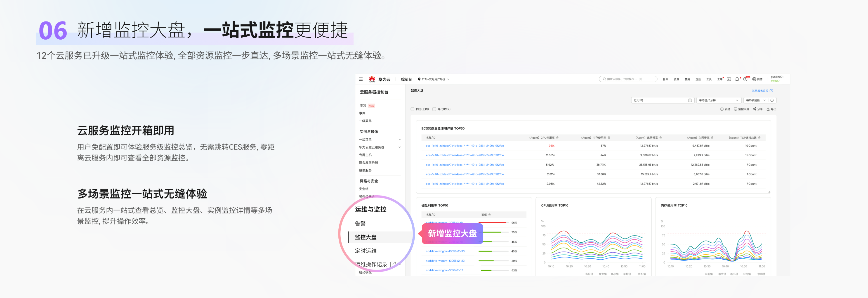Enable 同比(上周) checkbox
The width and height of the screenshot is (868, 298).
(413, 109)
